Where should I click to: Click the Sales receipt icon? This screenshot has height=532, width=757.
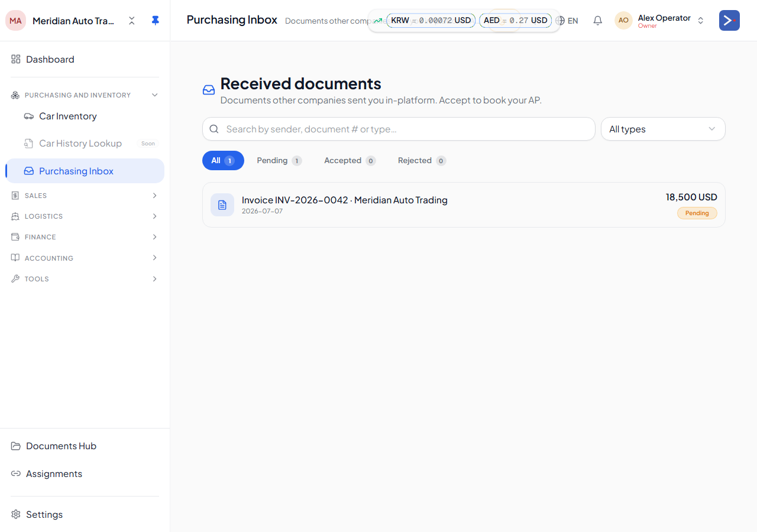[x=15, y=196]
